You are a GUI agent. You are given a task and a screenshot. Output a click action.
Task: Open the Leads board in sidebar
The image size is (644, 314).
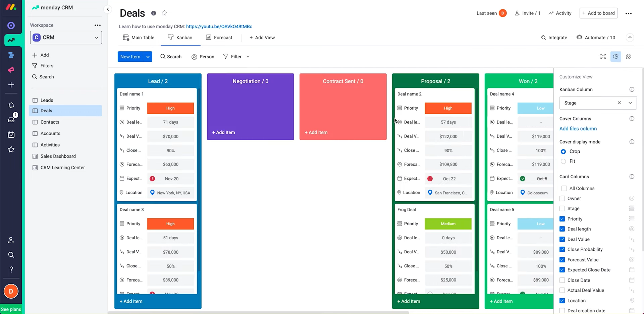[66, 100]
